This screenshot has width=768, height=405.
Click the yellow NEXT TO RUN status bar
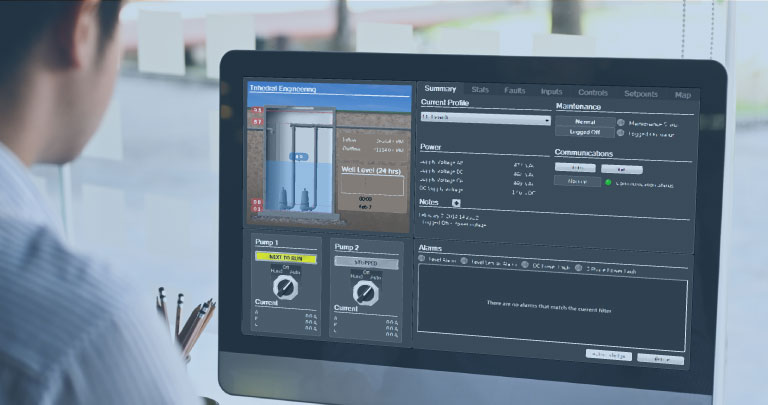pos(286,257)
